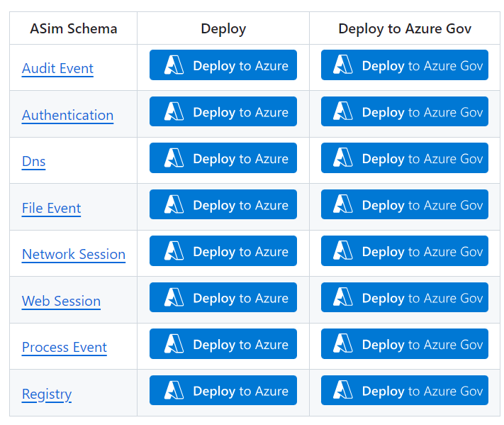Image resolution: width=504 pixels, height=425 pixels.
Task: Select the Deploy column header
Action: pyautogui.click(x=223, y=29)
